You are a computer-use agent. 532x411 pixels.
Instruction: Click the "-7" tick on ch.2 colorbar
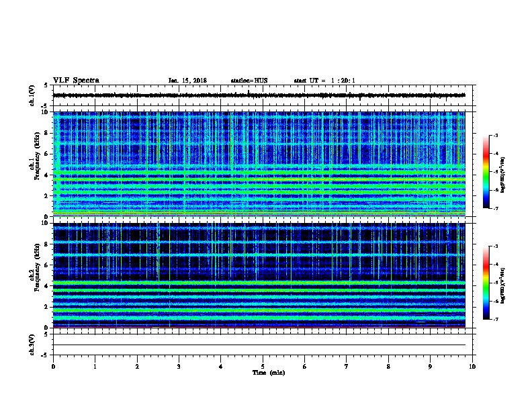point(495,319)
